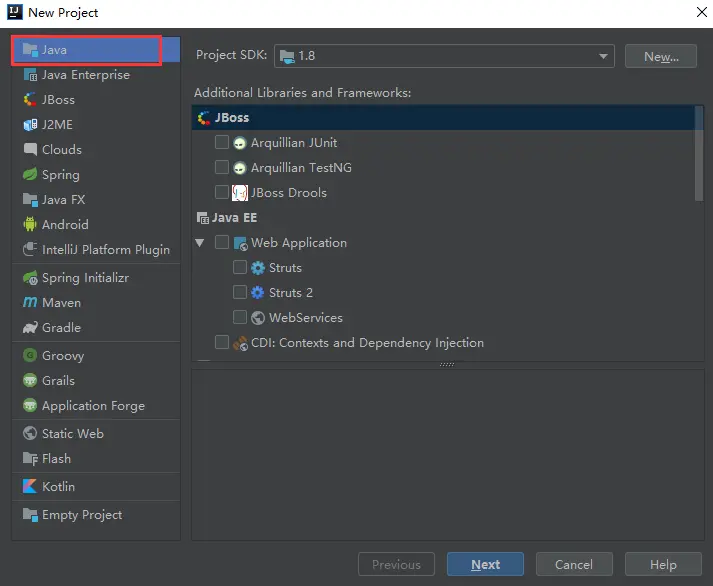Select Maven project type
This screenshot has width=713, height=586.
coord(96,302)
